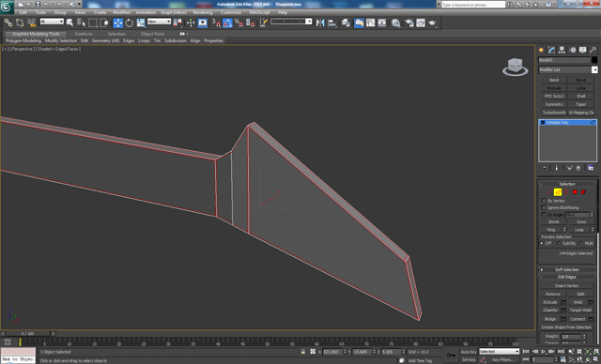Image resolution: width=601 pixels, height=364 pixels.
Task: Click the Unlink Selection icon
Action: tap(20, 23)
